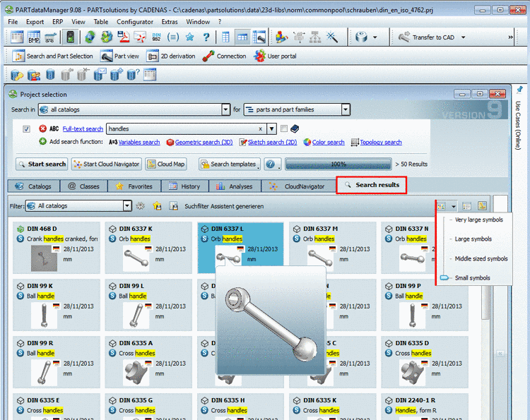Select the Search results tab
Viewport: 530px width, 420px height.
[372, 185]
